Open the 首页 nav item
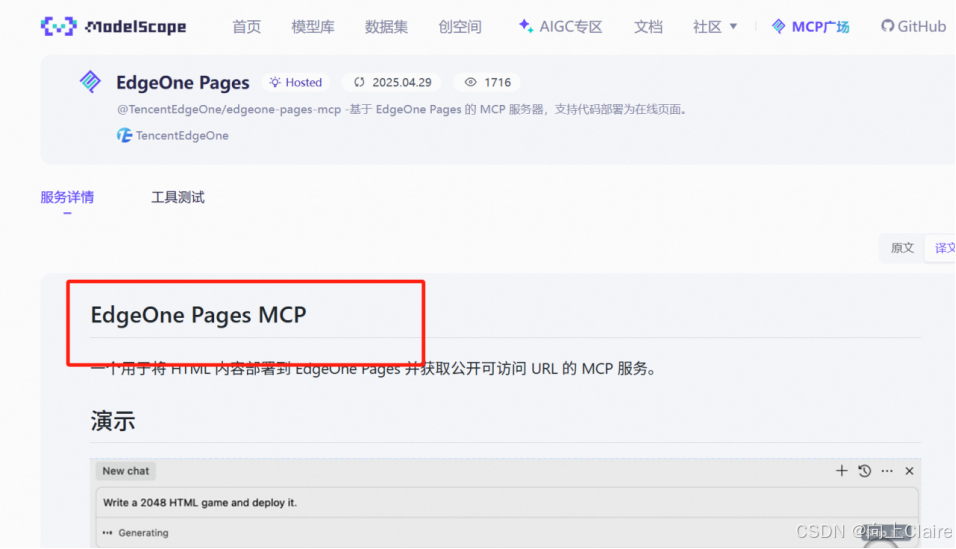This screenshot has width=956, height=549. click(x=246, y=27)
